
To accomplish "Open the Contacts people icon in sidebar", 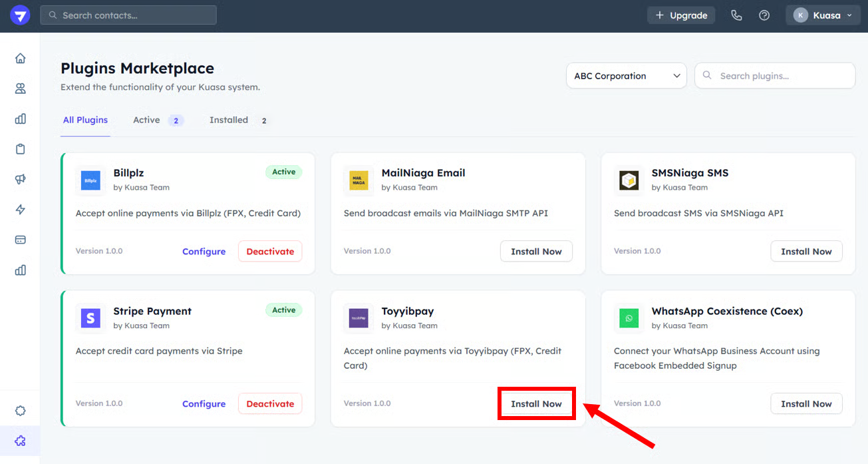I will pyautogui.click(x=20, y=89).
